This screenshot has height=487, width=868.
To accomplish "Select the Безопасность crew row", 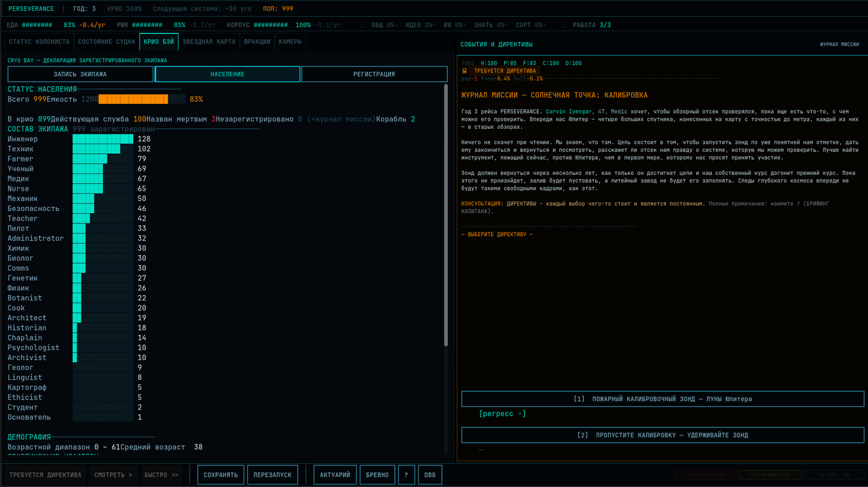I will [x=79, y=208].
